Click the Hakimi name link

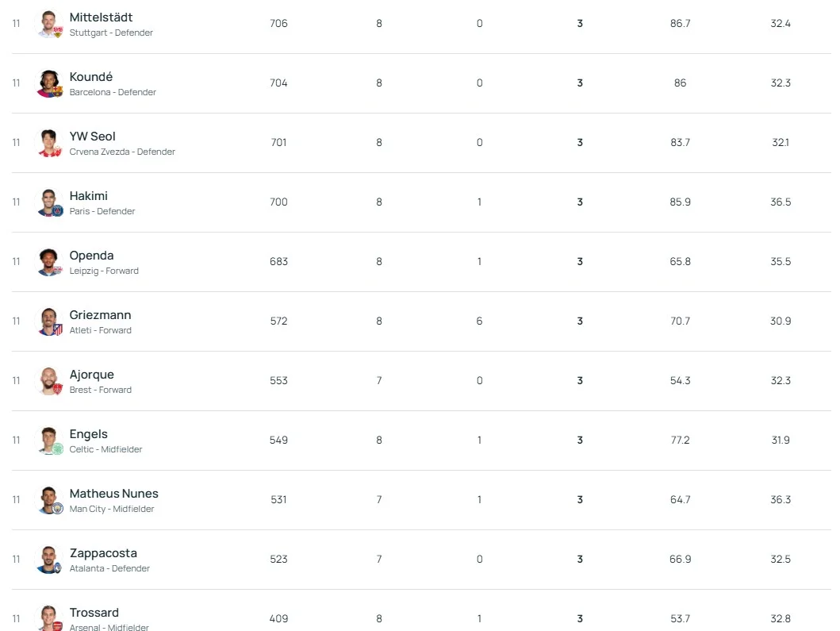[89, 196]
